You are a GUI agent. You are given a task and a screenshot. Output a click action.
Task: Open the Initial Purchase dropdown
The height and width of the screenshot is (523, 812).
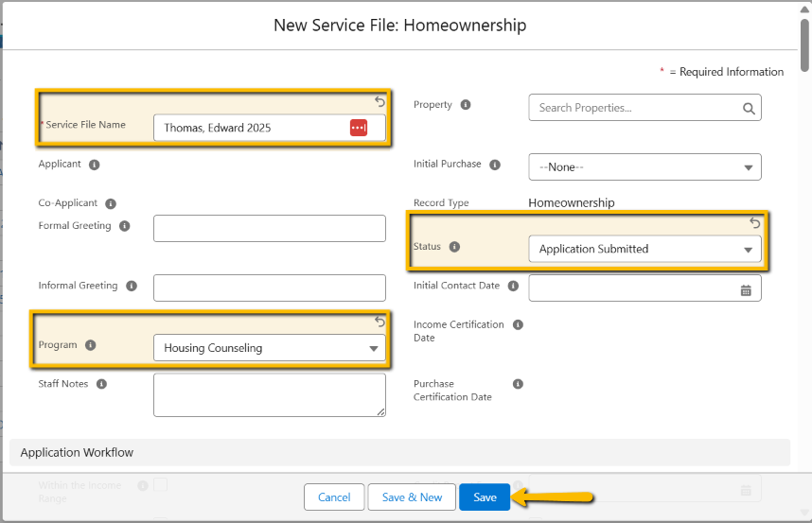pos(644,167)
